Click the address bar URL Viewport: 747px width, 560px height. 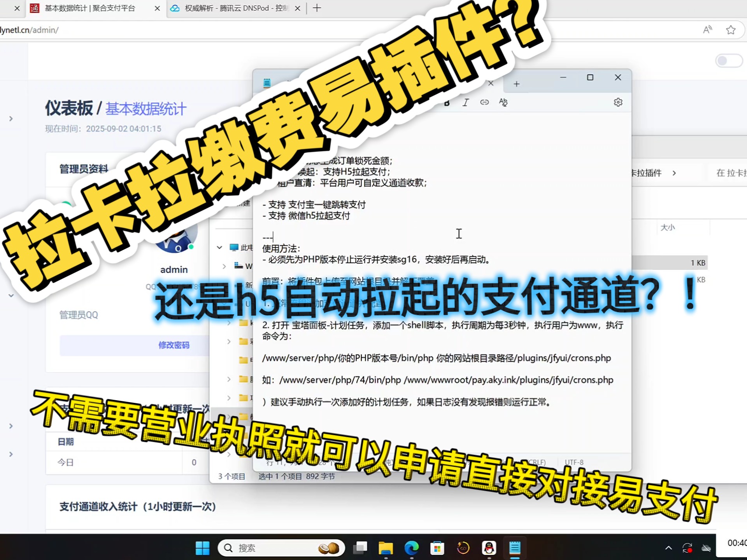[x=29, y=30]
